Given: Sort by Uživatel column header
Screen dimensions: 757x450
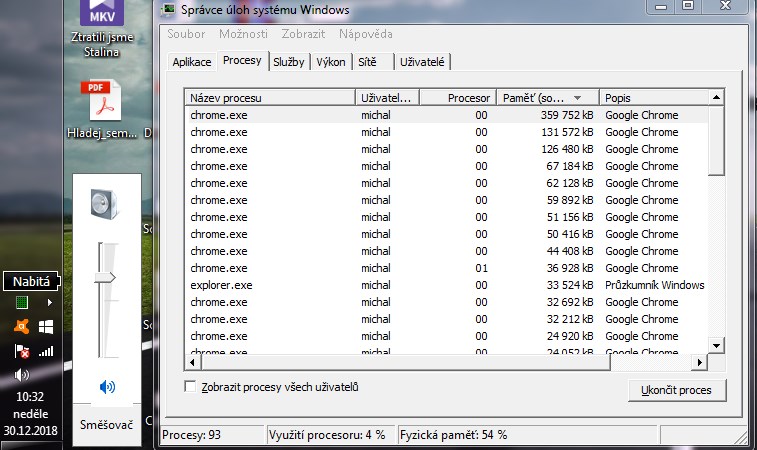Looking at the screenshot, I should point(387,98).
